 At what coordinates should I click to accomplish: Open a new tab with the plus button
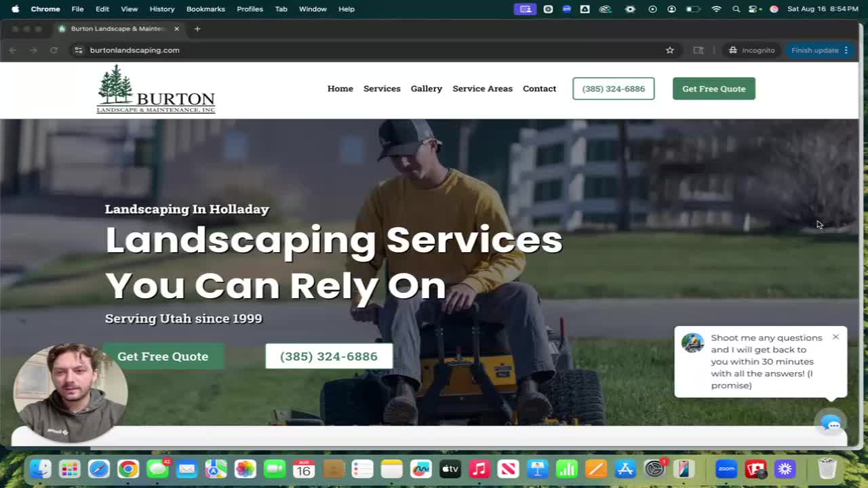[197, 28]
